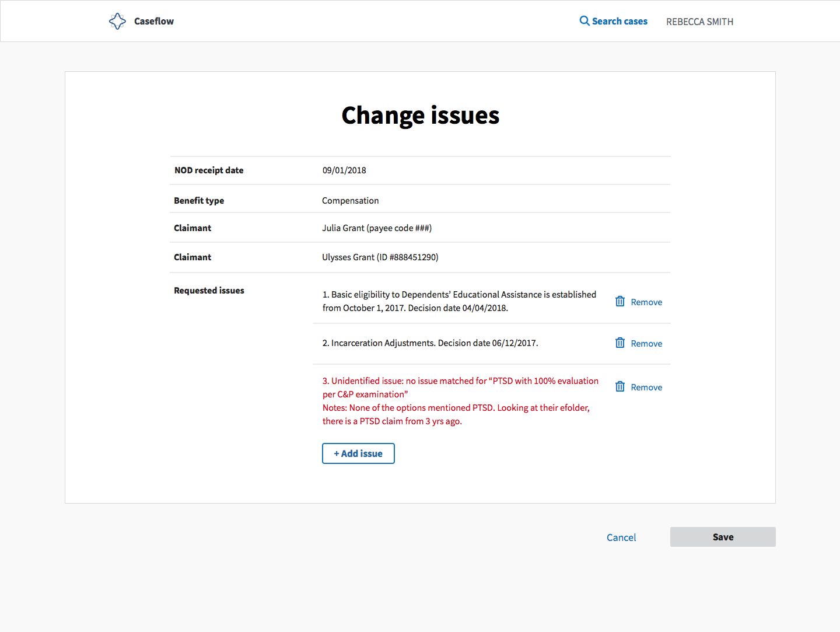This screenshot has width=840, height=632.
Task: Open the REBECCA SMITH user menu
Action: tap(699, 22)
